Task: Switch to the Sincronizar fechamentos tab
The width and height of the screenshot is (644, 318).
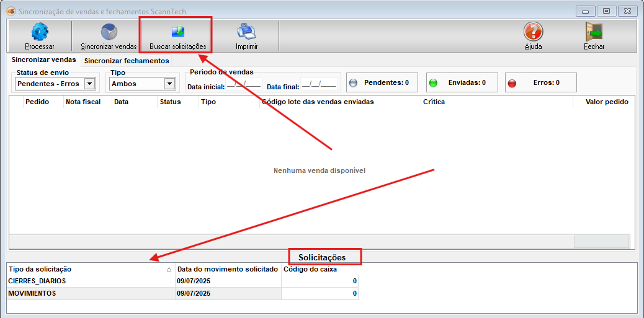Action: 127,61
